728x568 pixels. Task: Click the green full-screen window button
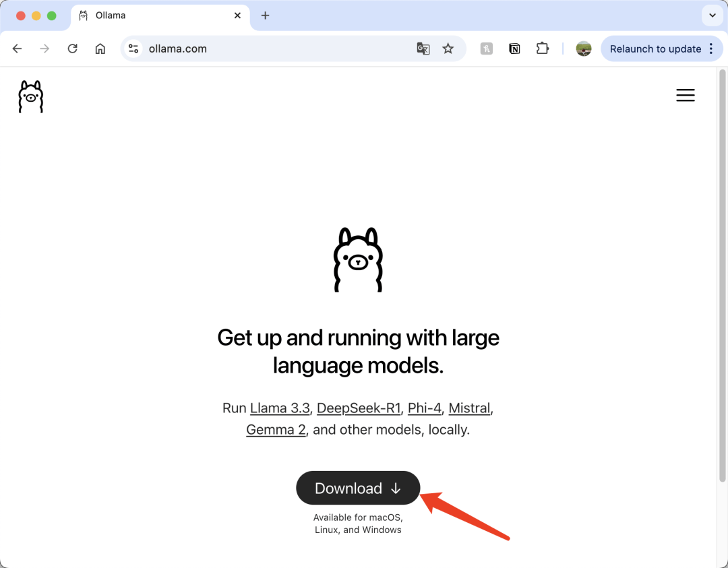(x=51, y=15)
